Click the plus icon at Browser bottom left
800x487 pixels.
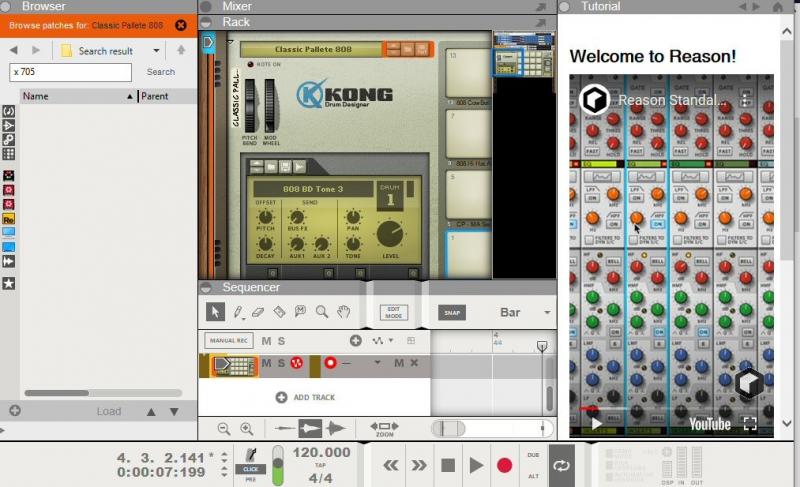click(15, 411)
